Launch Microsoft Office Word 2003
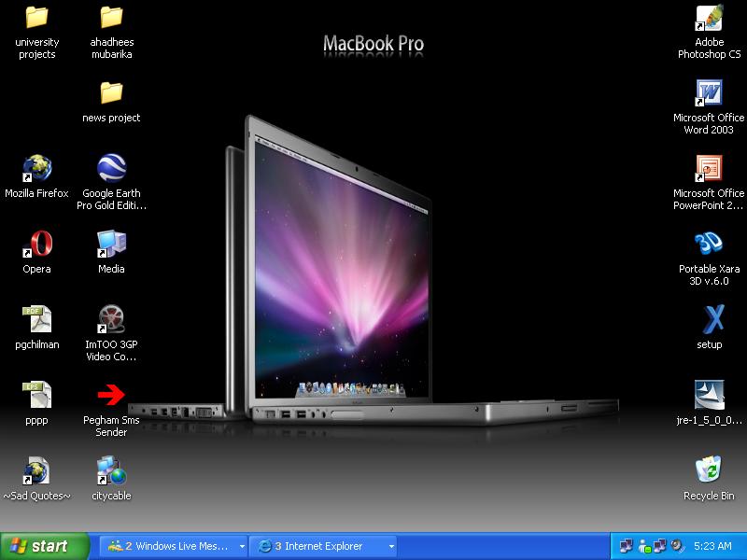The height and width of the screenshot is (560, 747). [x=709, y=94]
